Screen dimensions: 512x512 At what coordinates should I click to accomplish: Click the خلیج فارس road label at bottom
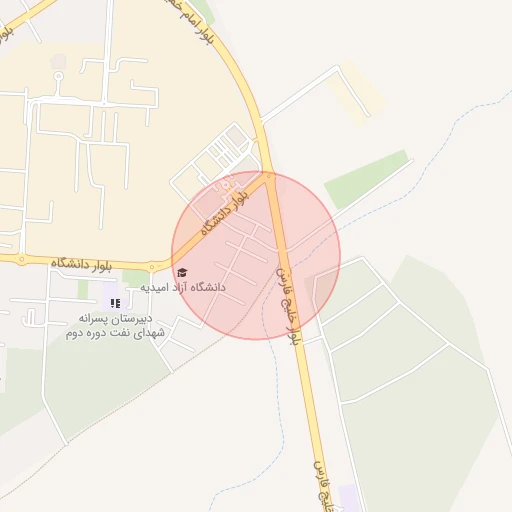pos(323,486)
